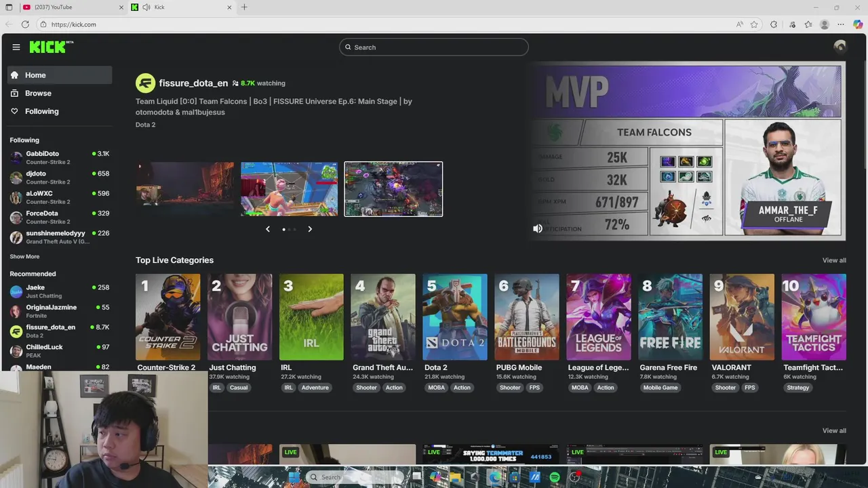
Task: Open the Grand Theft Auto category card
Action: coord(383,317)
